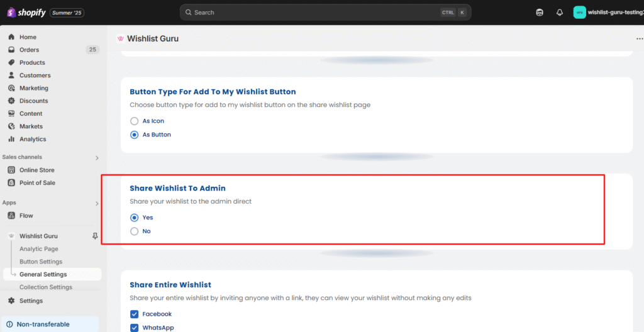
Task: Click the Wishlist Guru sidebar icon
Action: coord(11,236)
